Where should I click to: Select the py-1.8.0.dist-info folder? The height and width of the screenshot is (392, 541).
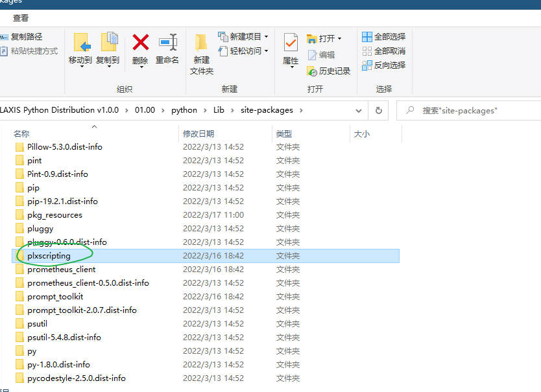click(x=58, y=364)
